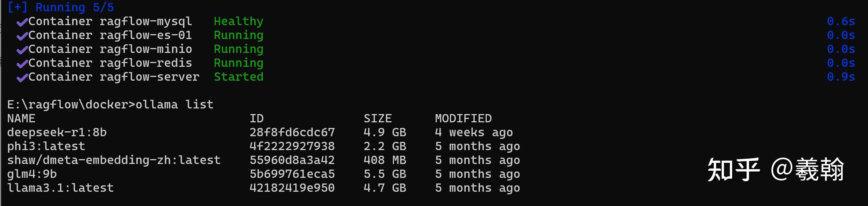Click the green Healthy status text

238,22
